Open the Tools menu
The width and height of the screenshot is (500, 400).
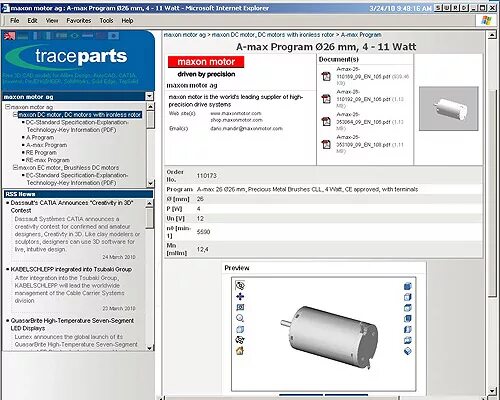(x=106, y=21)
